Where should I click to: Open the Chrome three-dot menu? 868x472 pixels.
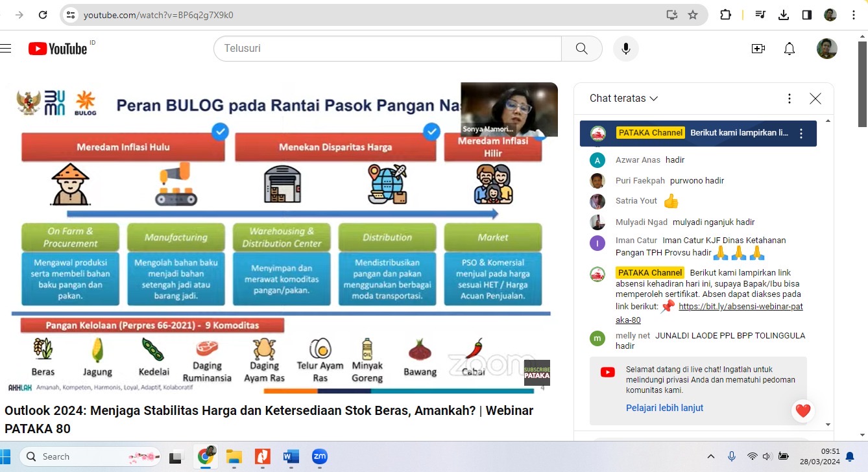854,15
